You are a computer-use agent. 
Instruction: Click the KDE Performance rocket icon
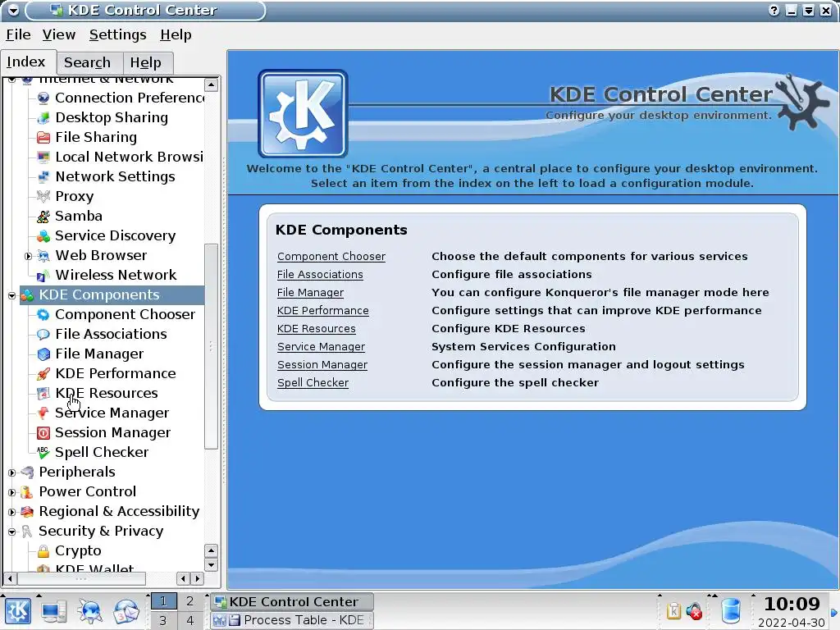[43, 373]
